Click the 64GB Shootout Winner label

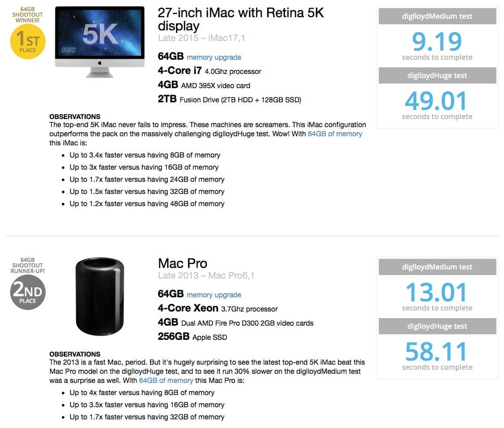28,14
